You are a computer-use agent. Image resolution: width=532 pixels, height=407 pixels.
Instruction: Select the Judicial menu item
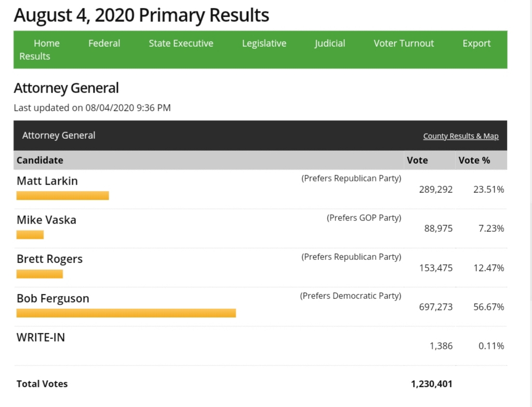(x=329, y=44)
